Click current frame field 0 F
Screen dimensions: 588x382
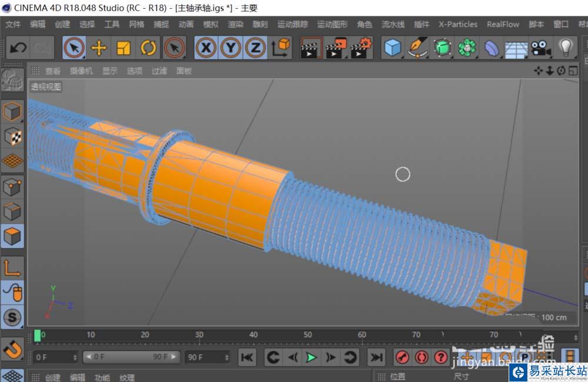(x=55, y=357)
